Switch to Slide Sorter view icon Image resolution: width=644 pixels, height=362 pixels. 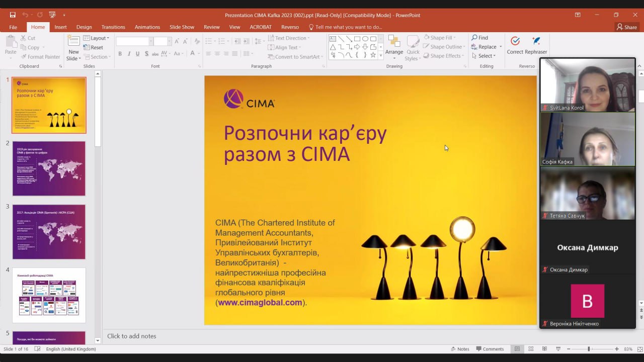531,349
